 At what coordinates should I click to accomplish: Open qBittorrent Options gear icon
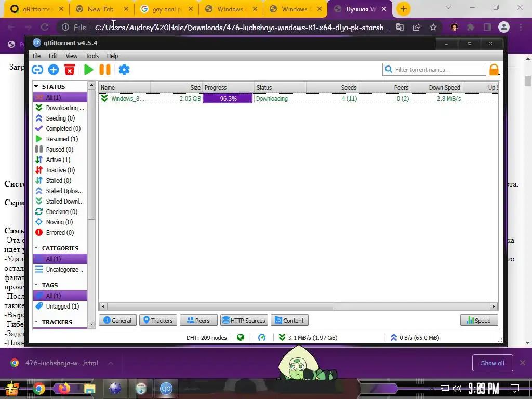124,70
